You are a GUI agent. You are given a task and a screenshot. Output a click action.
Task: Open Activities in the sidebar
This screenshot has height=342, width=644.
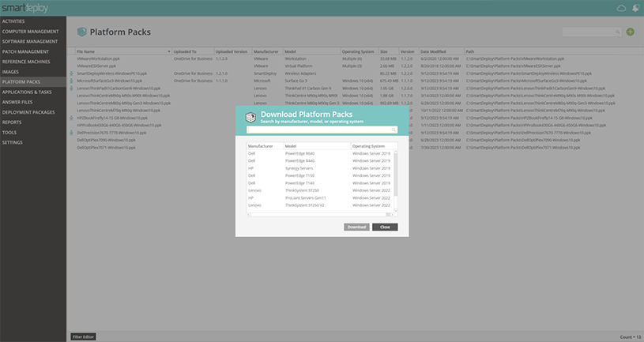click(x=13, y=21)
